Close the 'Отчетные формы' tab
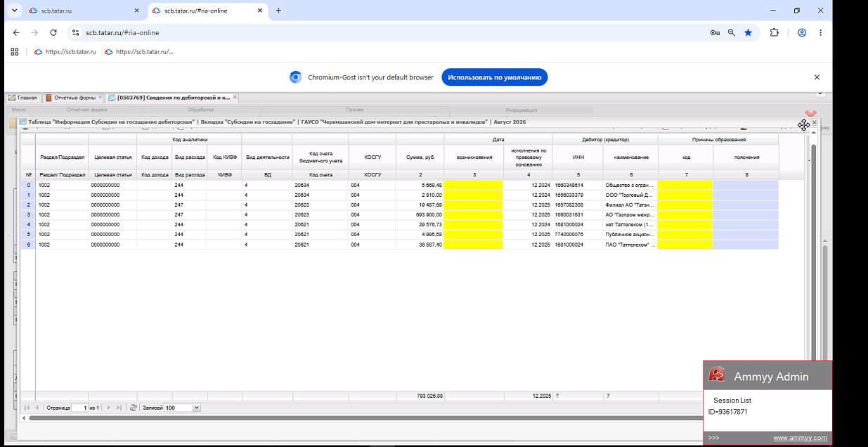 (101, 98)
